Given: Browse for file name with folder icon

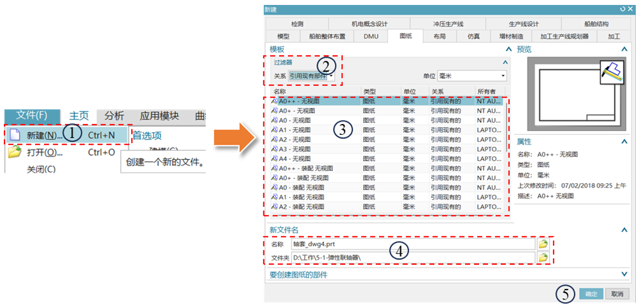Looking at the screenshot, I should (544, 244).
